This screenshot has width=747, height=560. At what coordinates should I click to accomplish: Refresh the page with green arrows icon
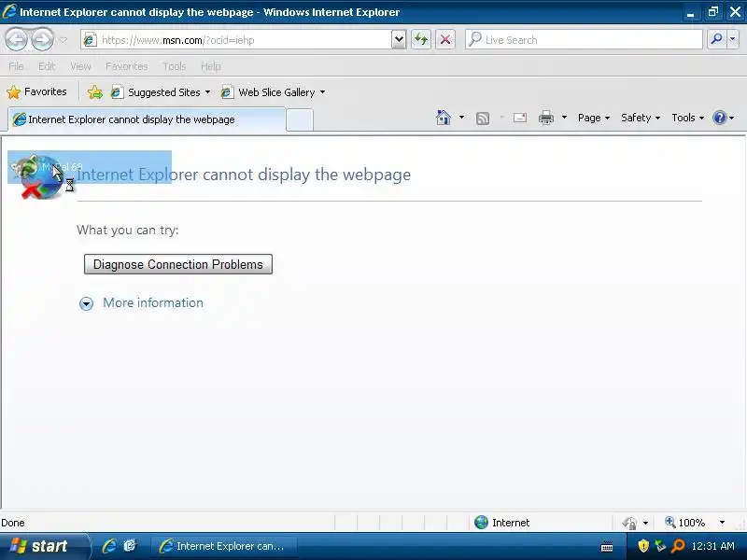click(x=421, y=39)
